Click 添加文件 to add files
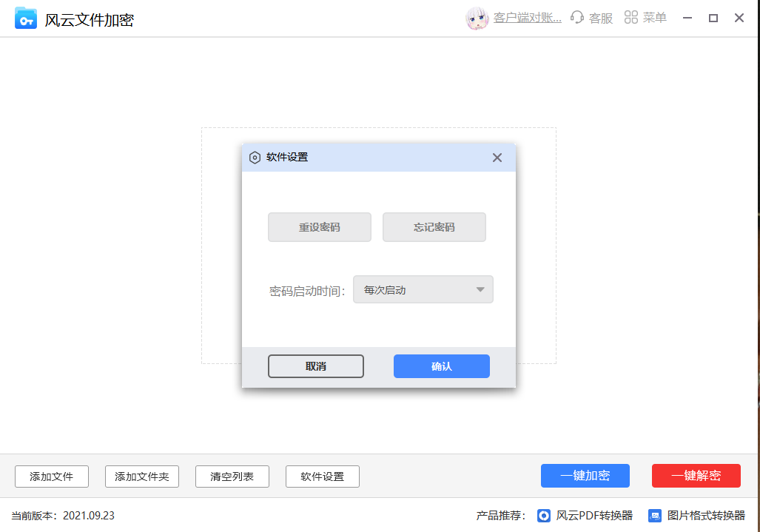Screen dimensions: 760x532 click(x=51, y=477)
